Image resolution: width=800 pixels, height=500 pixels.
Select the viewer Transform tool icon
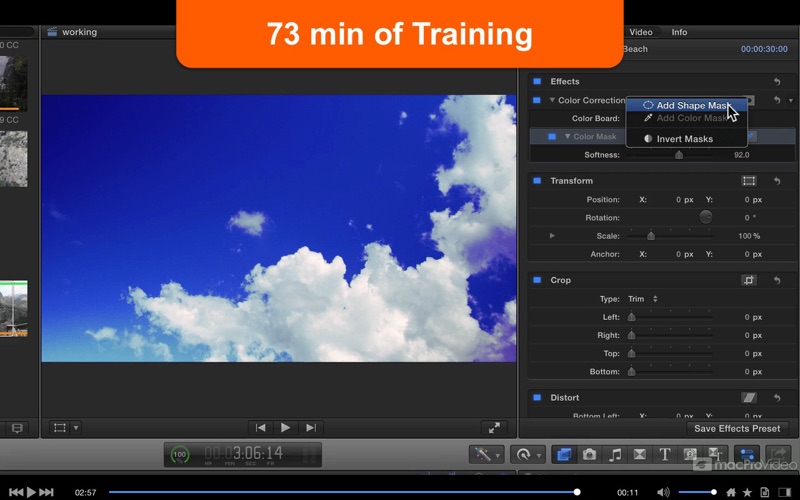[x=60, y=428]
